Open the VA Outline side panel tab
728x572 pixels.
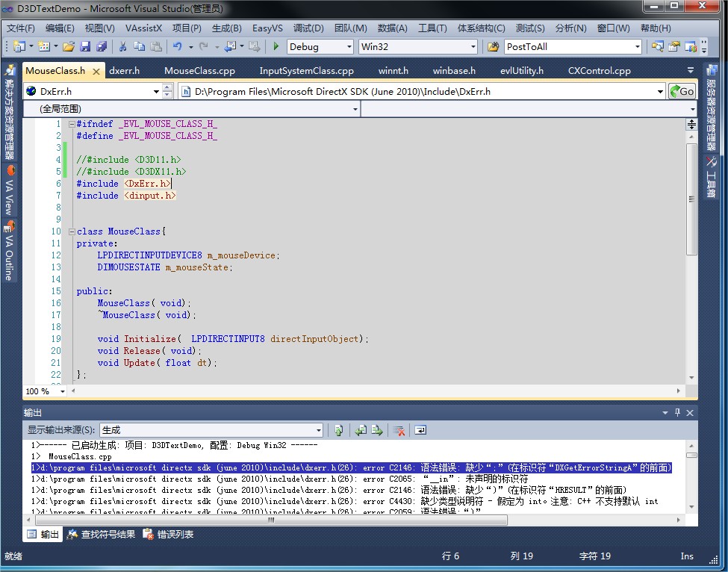tap(9, 250)
